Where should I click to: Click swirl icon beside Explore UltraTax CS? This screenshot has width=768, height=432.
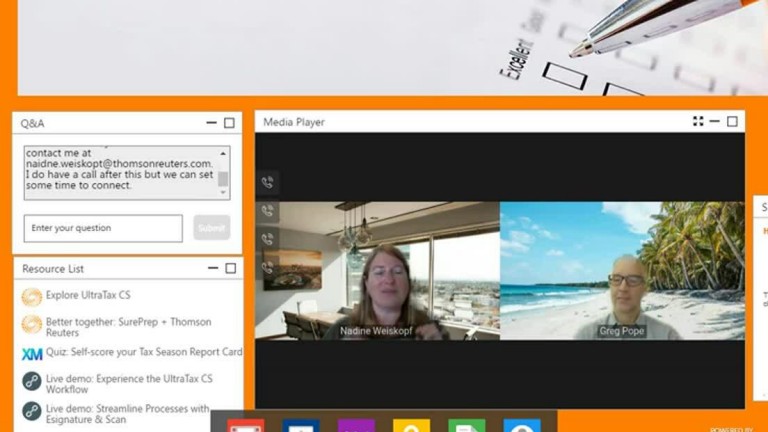click(x=32, y=297)
